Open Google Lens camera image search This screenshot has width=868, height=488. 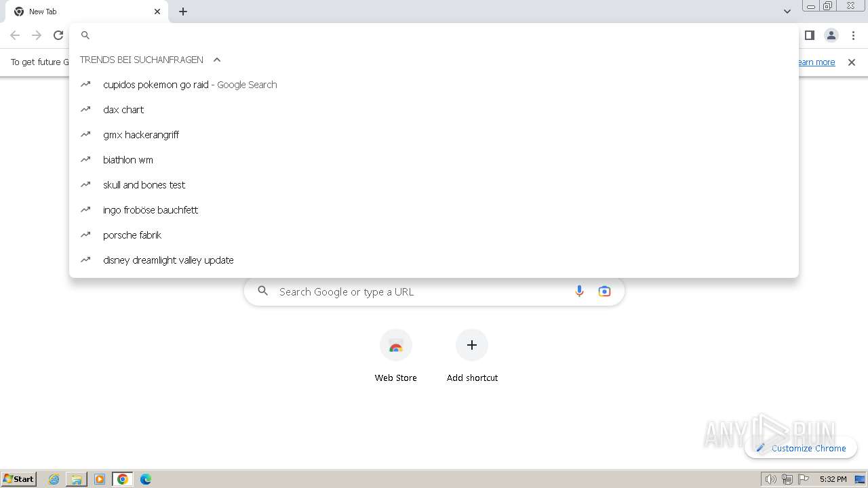coord(604,291)
